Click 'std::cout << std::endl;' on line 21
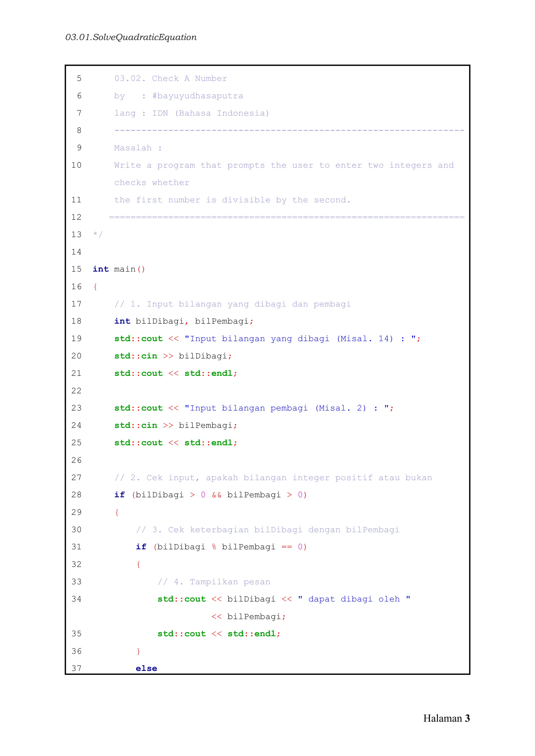Screen dimensions: 535x756 pyautogui.click(x=176, y=373)
